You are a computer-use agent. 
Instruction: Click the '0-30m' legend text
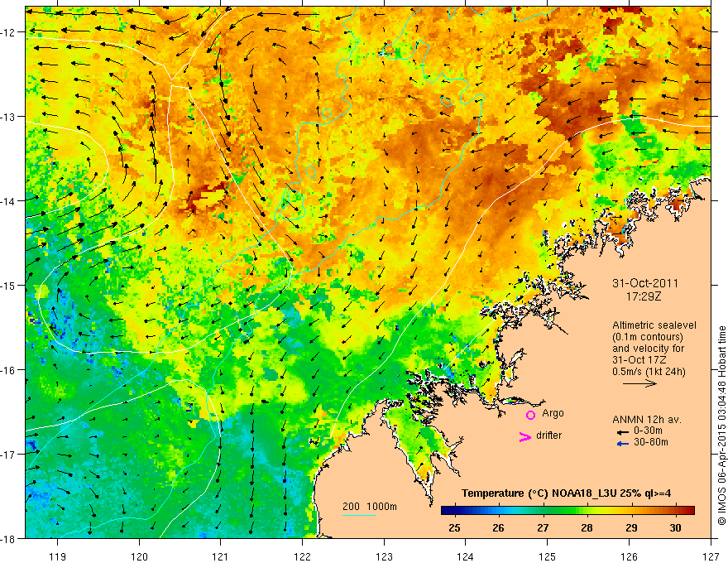tap(648, 431)
